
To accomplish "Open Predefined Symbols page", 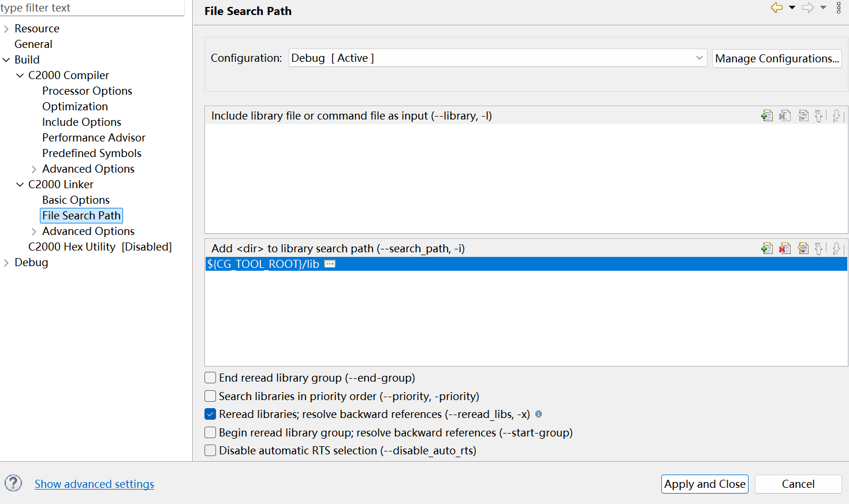I will [x=92, y=153].
